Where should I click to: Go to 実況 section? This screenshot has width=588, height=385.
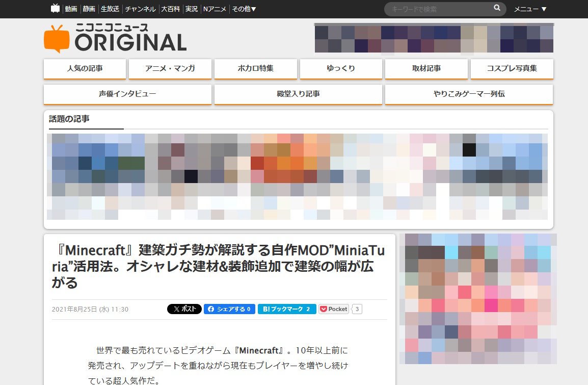(191, 9)
